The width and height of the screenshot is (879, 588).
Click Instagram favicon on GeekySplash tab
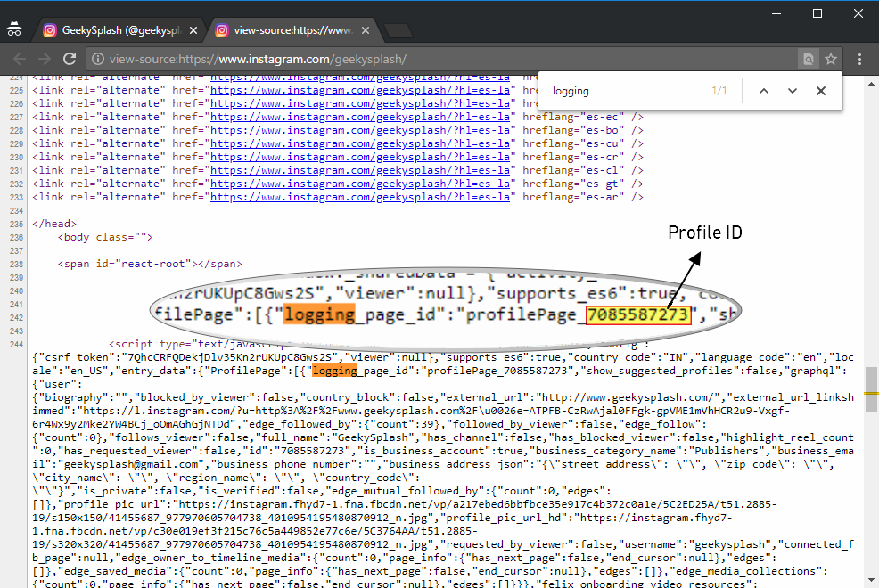50,30
